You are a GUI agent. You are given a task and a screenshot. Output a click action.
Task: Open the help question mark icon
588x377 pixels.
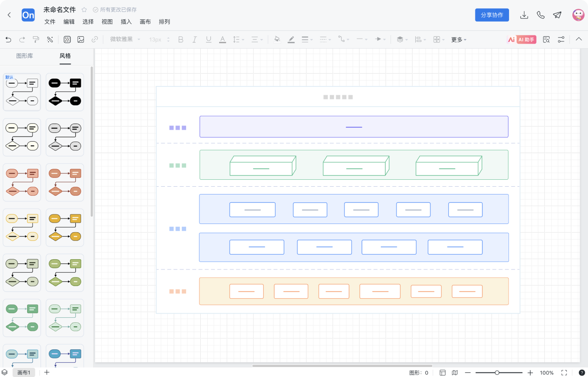point(582,373)
